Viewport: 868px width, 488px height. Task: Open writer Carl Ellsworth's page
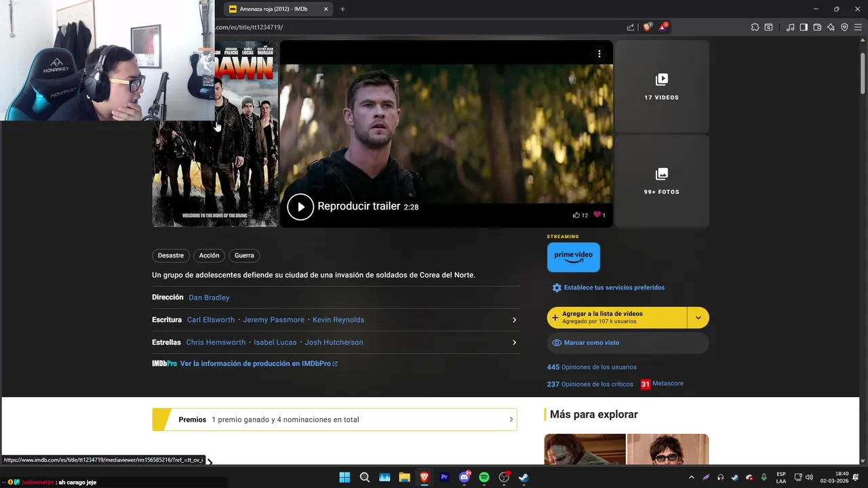tap(211, 320)
